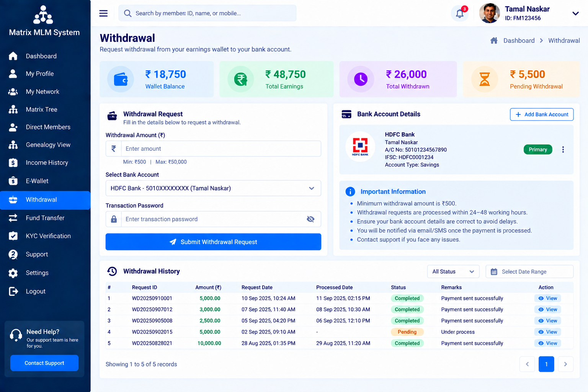Open Matrix Tree in sidebar
Image resolution: width=588 pixels, height=392 pixels.
[45, 109]
